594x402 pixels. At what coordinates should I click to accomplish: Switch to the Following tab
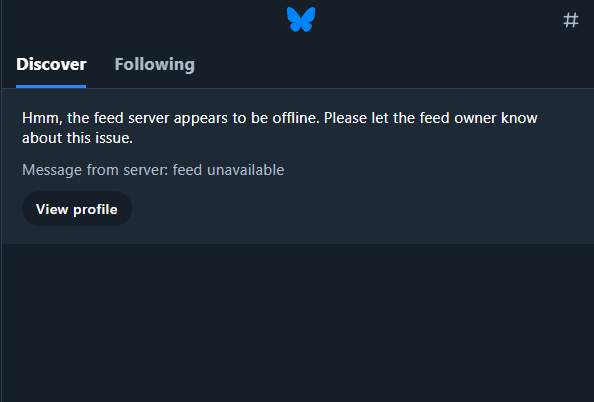[155, 64]
